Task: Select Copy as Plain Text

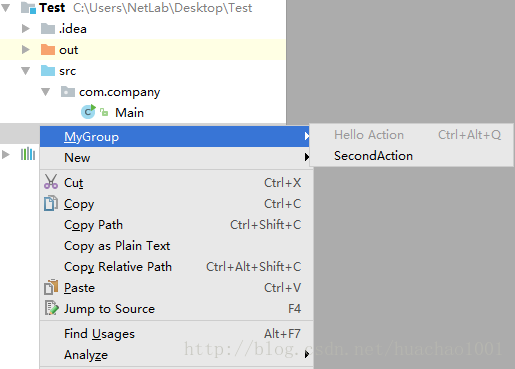Action: 176,246
